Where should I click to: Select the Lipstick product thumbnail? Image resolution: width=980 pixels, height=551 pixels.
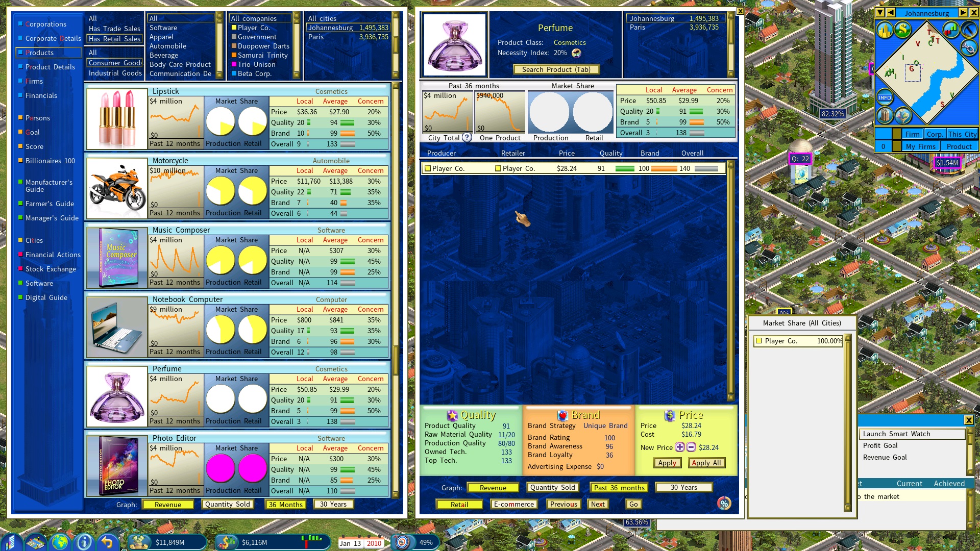tap(117, 118)
